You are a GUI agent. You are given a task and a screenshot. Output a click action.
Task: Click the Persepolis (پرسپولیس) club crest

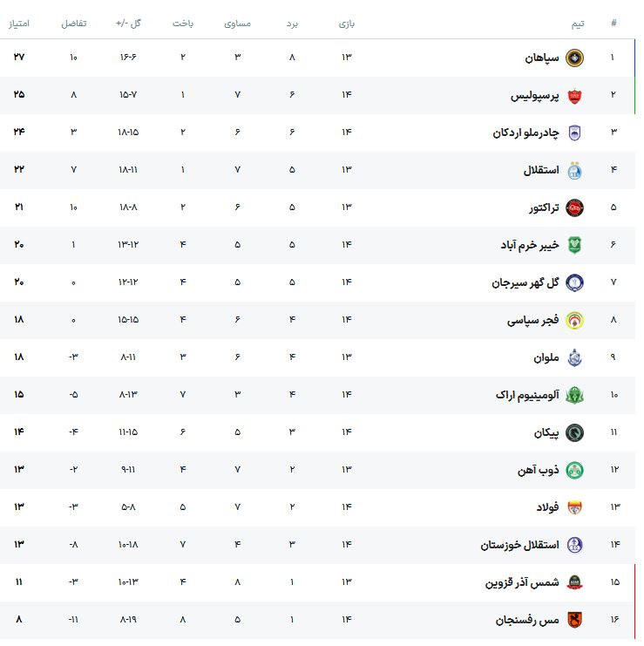coord(574,96)
